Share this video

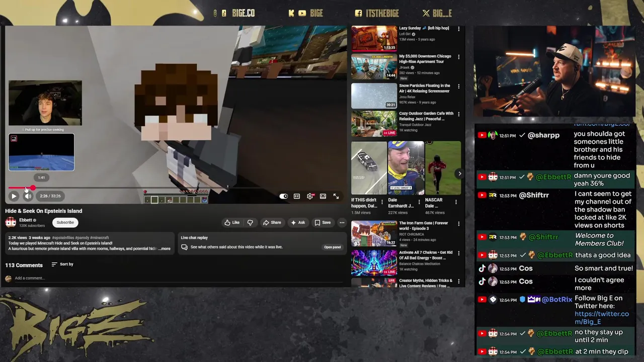click(x=272, y=222)
